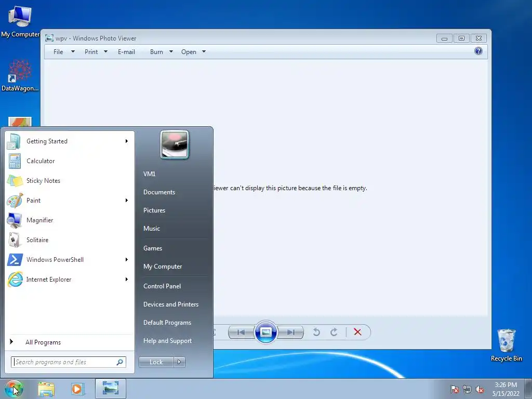
Task: Open My Computer desktop icon
Action: (20, 21)
